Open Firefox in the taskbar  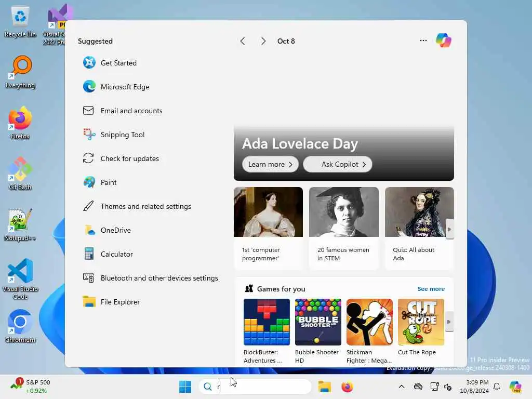tap(347, 387)
